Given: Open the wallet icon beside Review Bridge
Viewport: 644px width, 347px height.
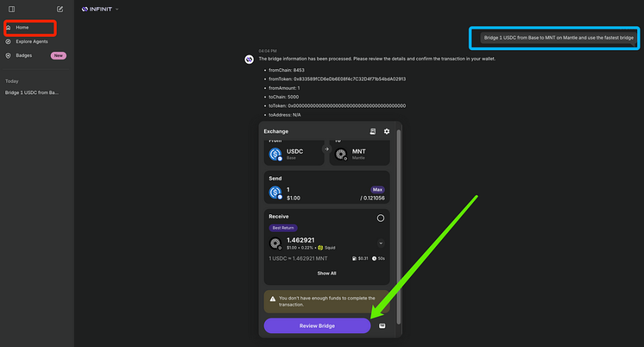Looking at the screenshot, I should coord(382,325).
